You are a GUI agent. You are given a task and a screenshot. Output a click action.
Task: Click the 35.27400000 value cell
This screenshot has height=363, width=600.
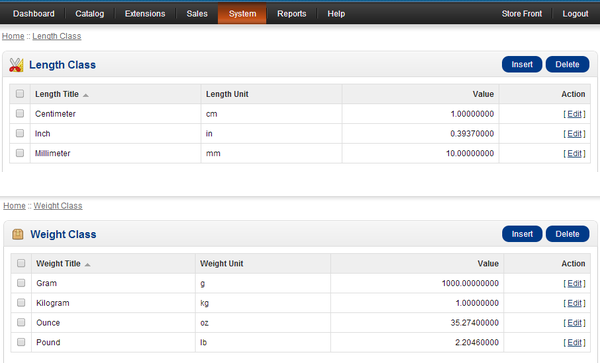(417, 323)
